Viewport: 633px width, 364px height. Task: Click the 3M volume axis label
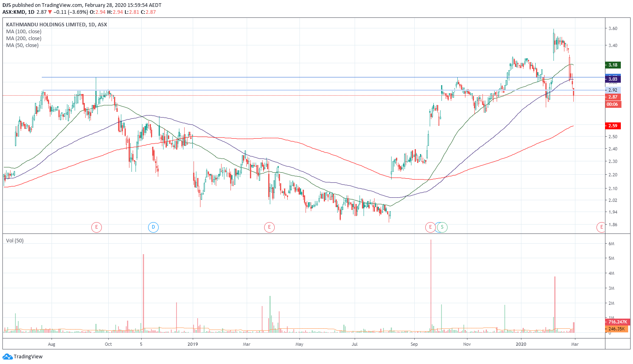pos(611,288)
